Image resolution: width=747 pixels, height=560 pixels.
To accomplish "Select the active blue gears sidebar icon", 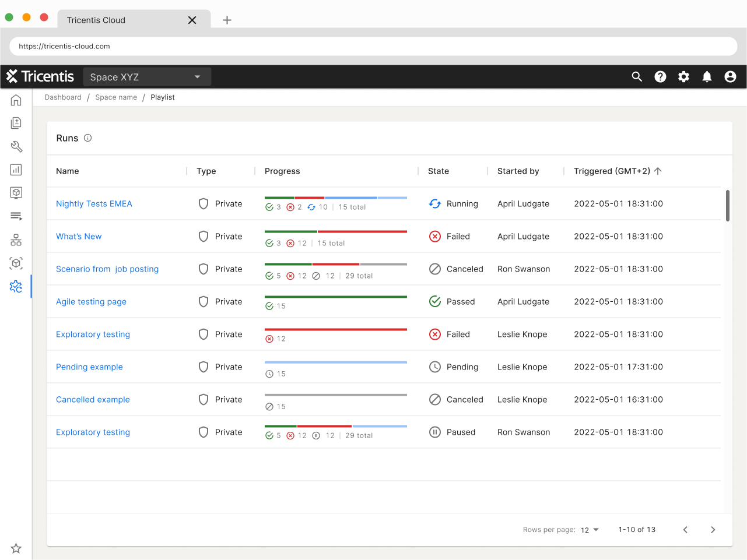I will point(16,286).
